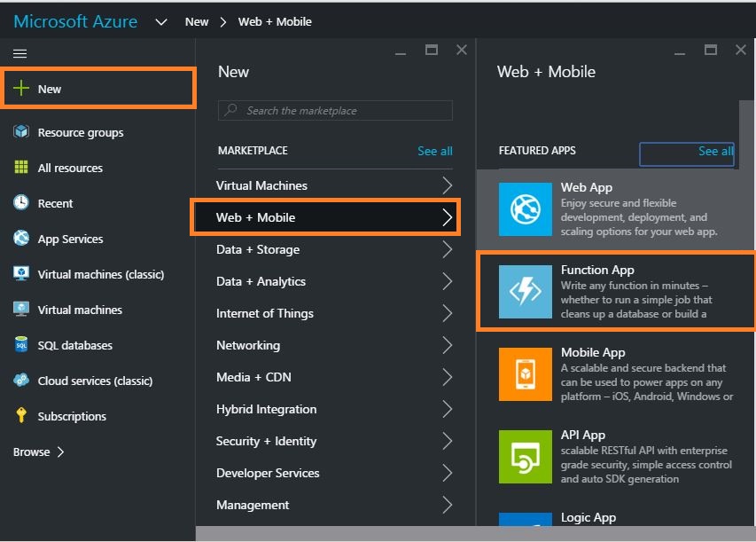Toggle the hamburger sidebar menu
Screen dimensions: 756x542
coord(19,53)
